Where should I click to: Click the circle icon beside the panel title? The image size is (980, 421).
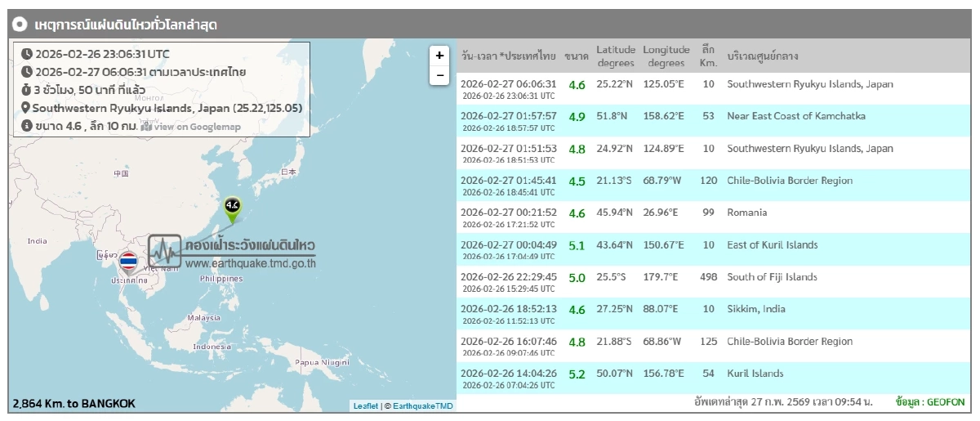tap(21, 25)
